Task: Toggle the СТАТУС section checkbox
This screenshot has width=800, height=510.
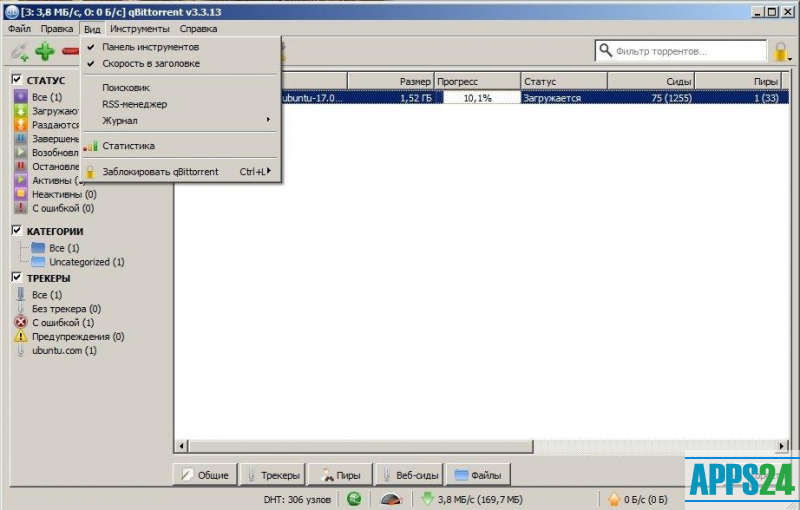Action: (x=17, y=79)
